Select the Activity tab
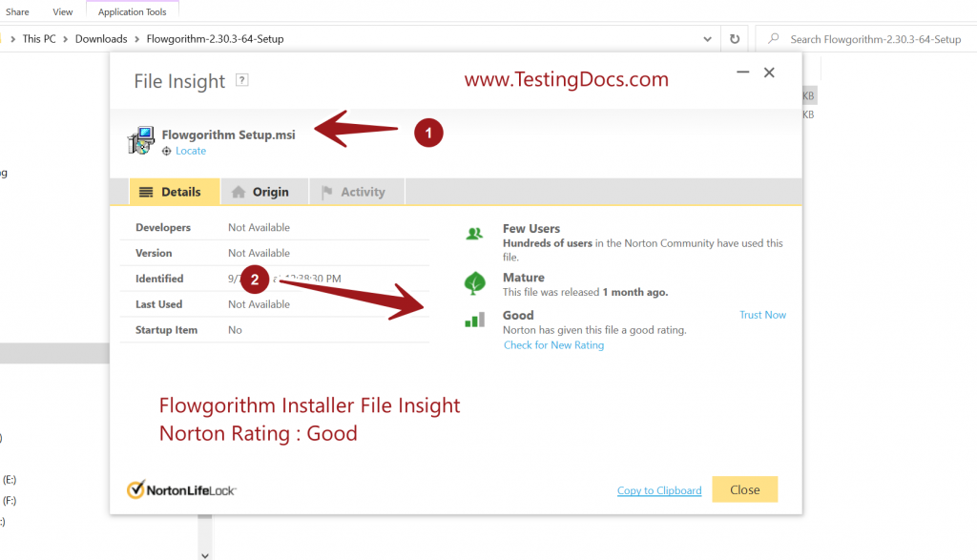Screen dimensions: 977x560 [353, 192]
